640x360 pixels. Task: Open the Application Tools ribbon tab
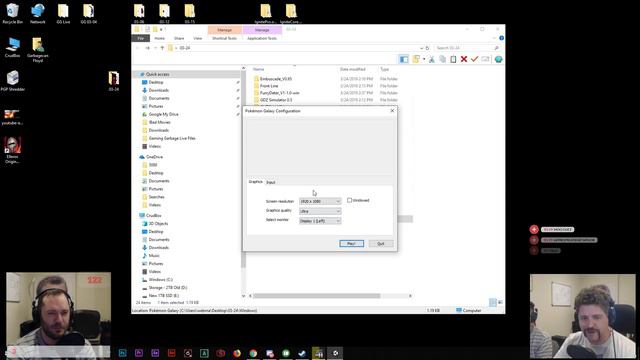pyautogui.click(x=262, y=38)
